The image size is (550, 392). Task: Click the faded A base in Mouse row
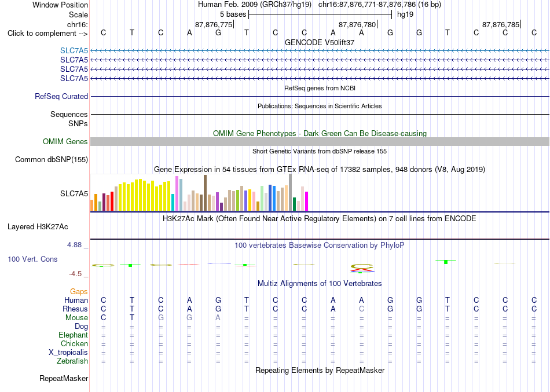point(218,318)
